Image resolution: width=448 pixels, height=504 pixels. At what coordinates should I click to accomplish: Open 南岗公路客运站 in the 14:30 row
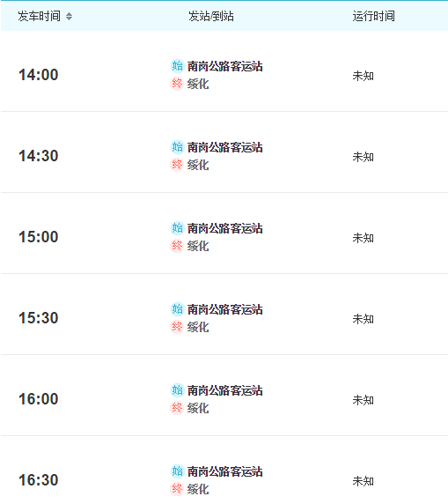224,147
